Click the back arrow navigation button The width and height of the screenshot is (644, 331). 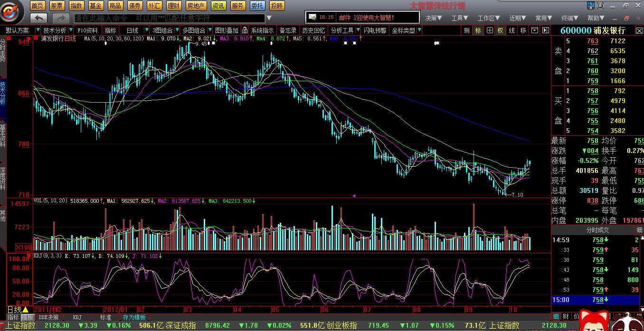tap(38, 18)
